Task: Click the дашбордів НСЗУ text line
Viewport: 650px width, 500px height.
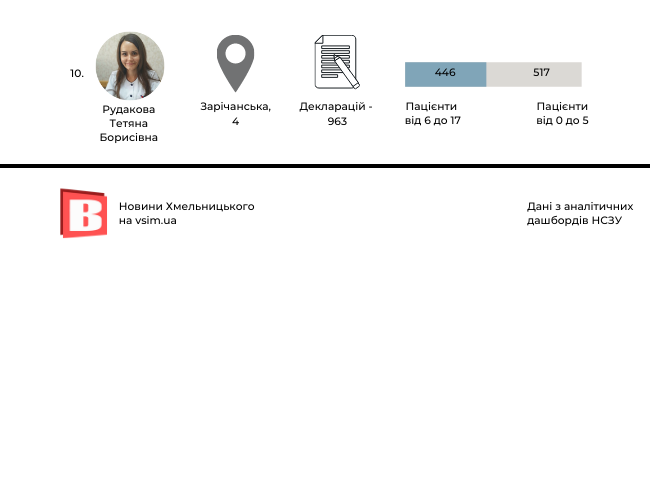Action: pyautogui.click(x=574, y=220)
